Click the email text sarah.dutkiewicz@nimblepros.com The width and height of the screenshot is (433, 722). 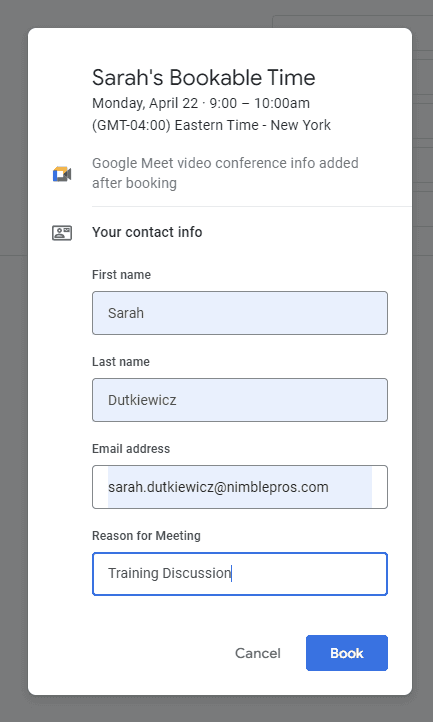click(218, 487)
